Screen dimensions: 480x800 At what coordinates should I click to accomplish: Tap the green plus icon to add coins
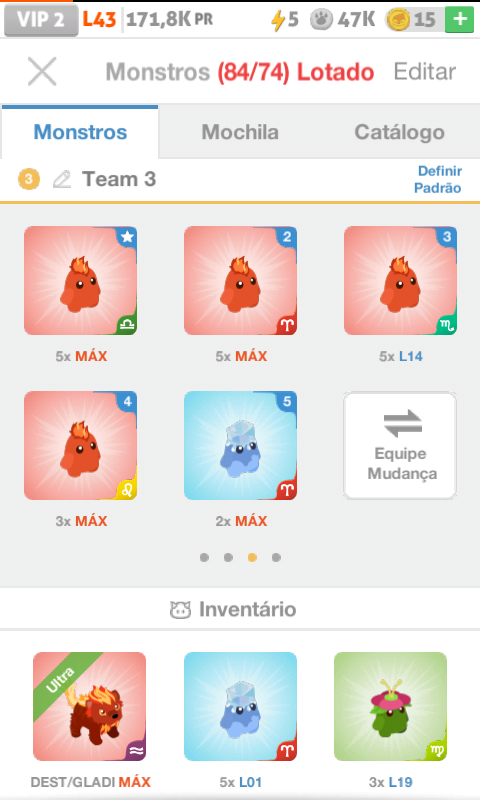[460, 20]
